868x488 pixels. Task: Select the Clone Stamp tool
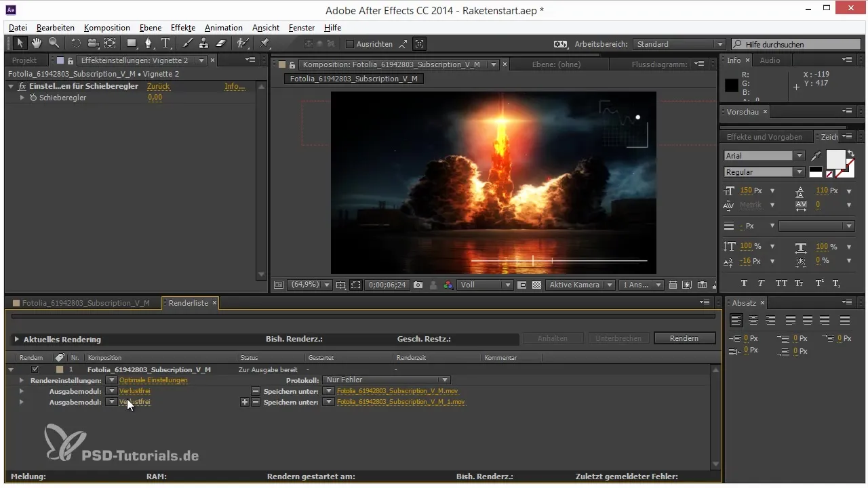click(203, 43)
